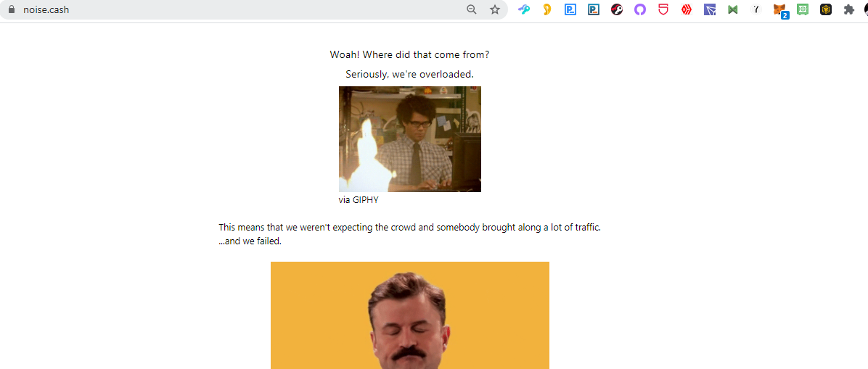
Task: Open the red shield extension icon
Action: 663,9
